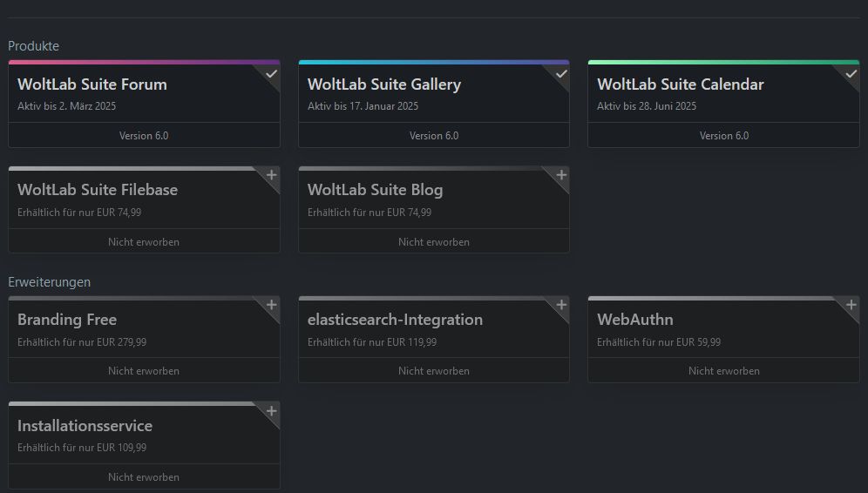Click the plus icon on WoltLab Suite Blog
The height and width of the screenshot is (493, 868).
tap(561, 176)
